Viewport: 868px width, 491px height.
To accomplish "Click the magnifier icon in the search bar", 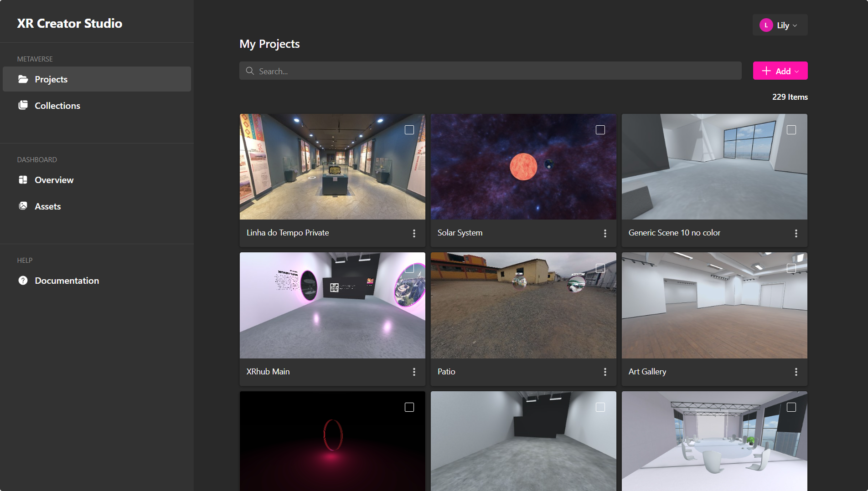I will [250, 71].
